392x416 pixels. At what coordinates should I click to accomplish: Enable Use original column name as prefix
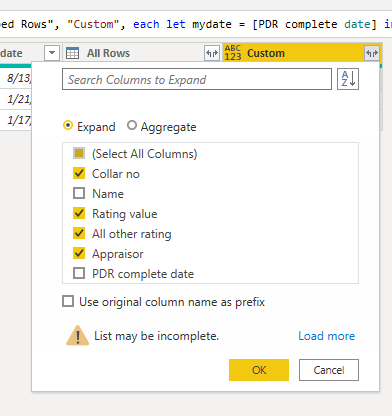(x=68, y=301)
